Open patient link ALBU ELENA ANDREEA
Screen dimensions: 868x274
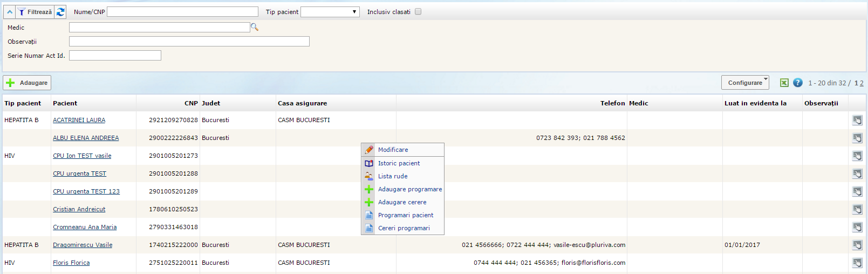[x=86, y=138]
